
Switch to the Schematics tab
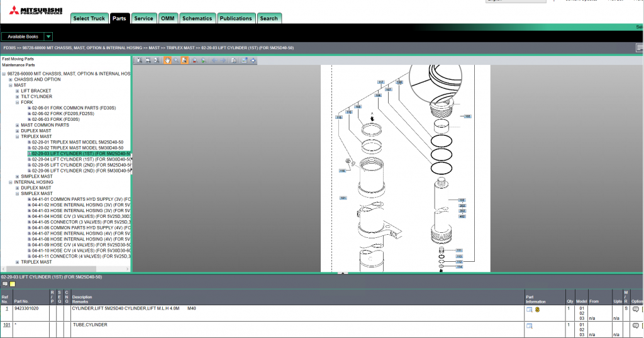pos(197,18)
